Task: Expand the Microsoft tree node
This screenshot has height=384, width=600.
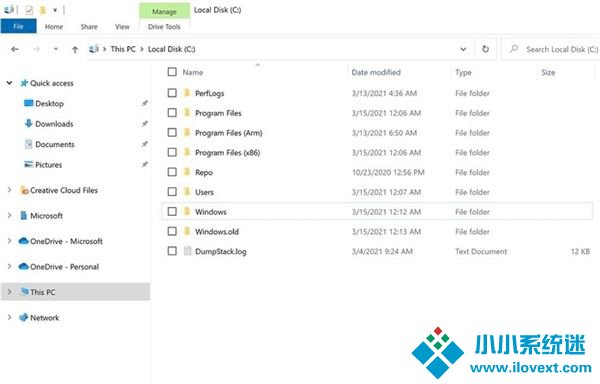Action: coord(10,215)
